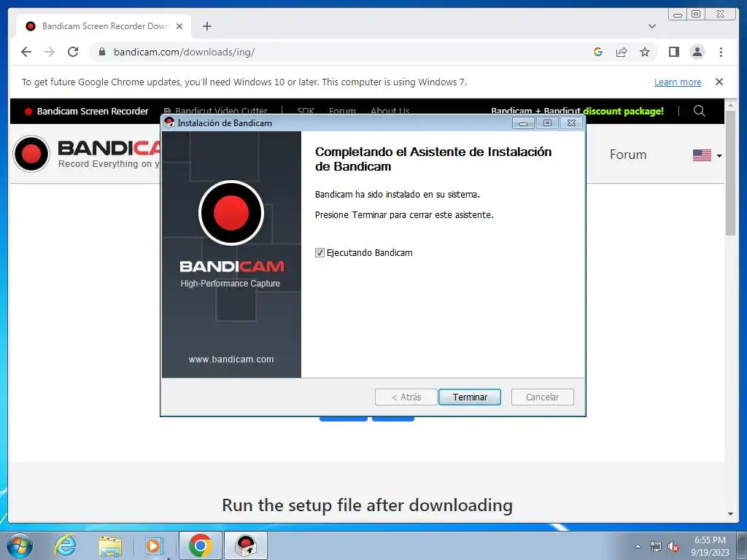Open Windows Start menu
747x560 pixels.
pos(20,545)
